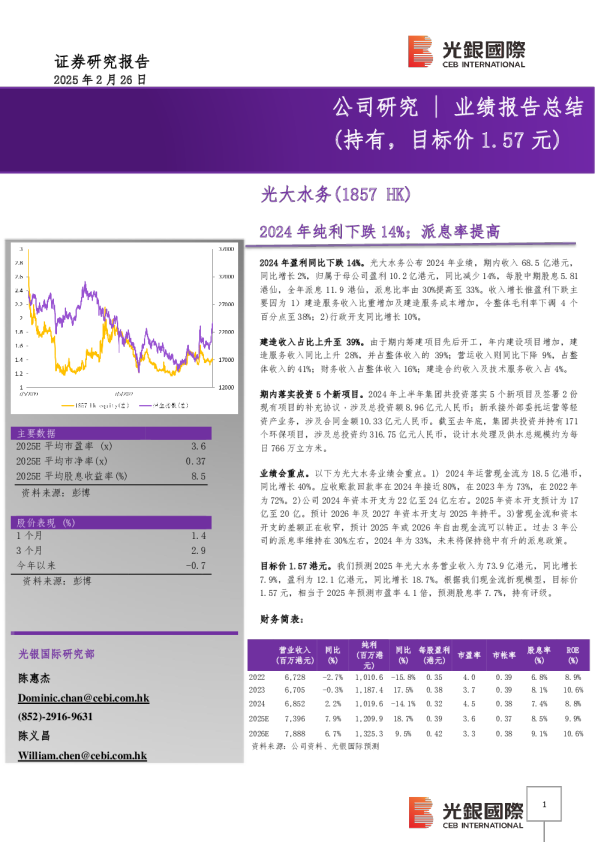Click the 股息率(%) column header
595x842 pixels.
click(x=539, y=655)
